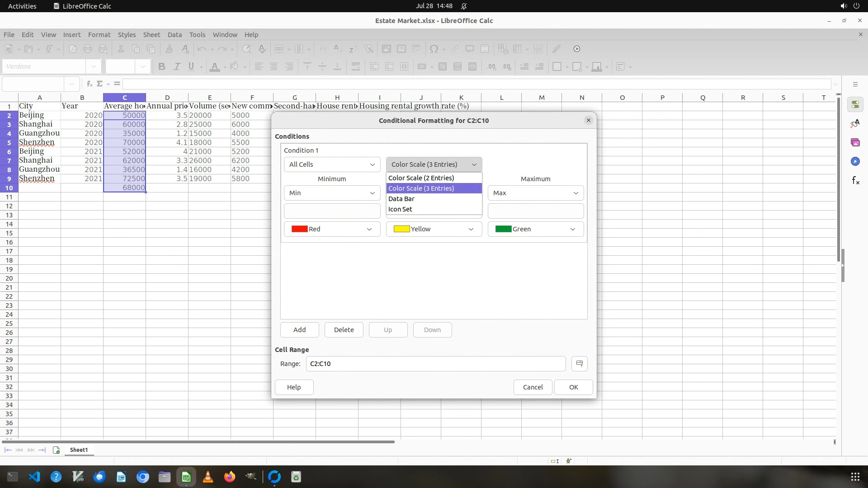Launch Firefox from the taskbar

(230, 477)
